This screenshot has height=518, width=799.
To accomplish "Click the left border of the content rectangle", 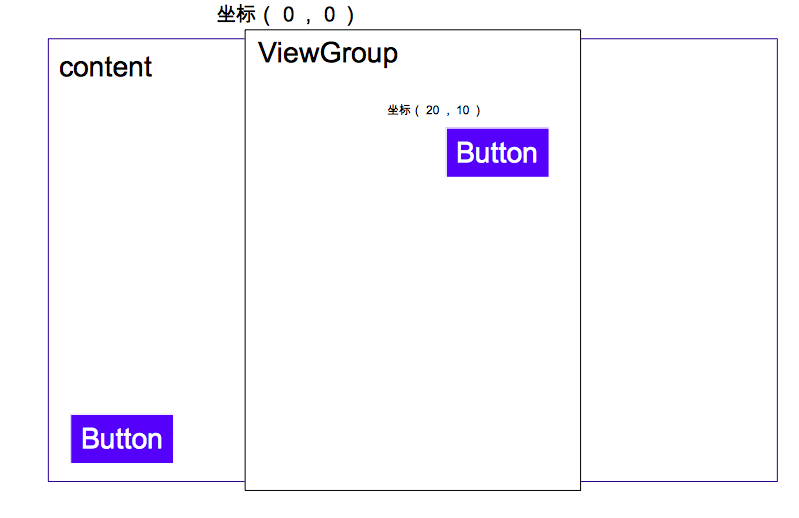I will 48,260.
